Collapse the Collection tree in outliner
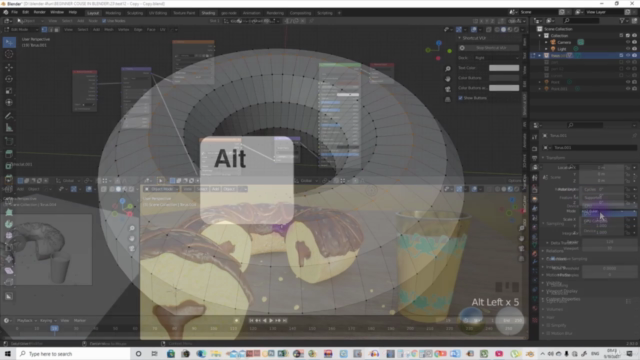This screenshot has width=640, height=360. coord(540,36)
